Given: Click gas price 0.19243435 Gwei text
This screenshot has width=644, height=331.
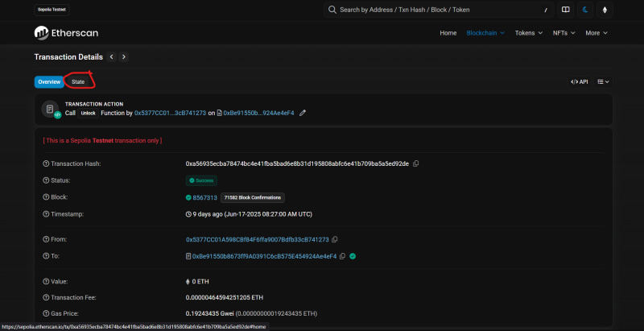Looking at the screenshot, I should point(210,314).
